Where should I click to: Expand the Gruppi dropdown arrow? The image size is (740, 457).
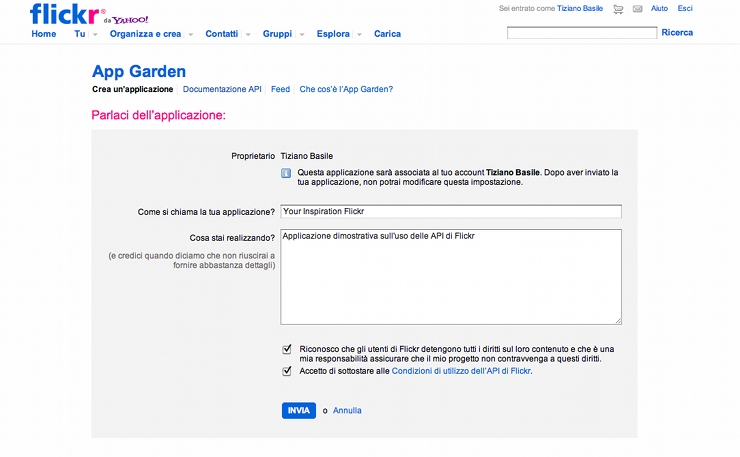[x=302, y=34]
